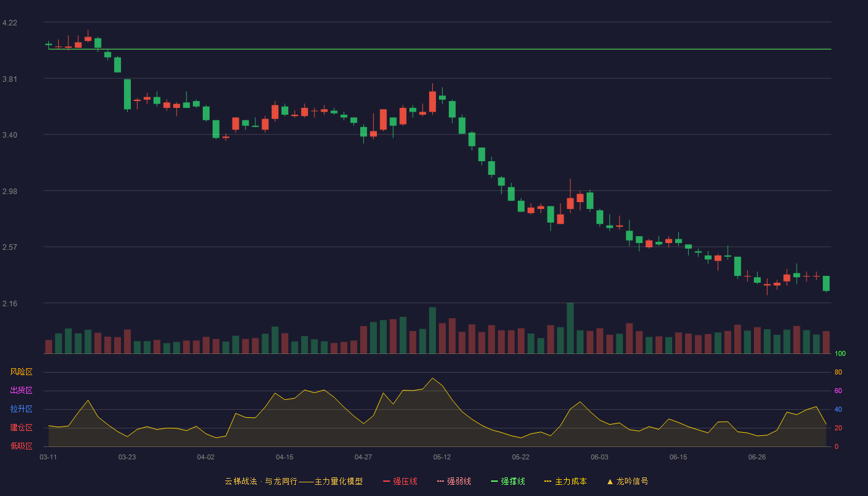
Task: Click the 03-11 date label
Action: coord(48,457)
